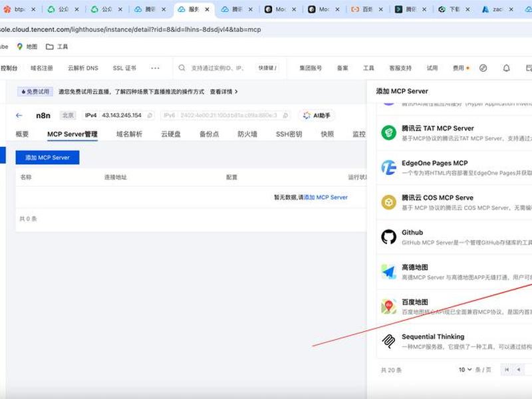The width and height of the screenshot is (532, 399).
Task: Click the blue 添加 MCP Server button
Action: (x=47, y=158)
